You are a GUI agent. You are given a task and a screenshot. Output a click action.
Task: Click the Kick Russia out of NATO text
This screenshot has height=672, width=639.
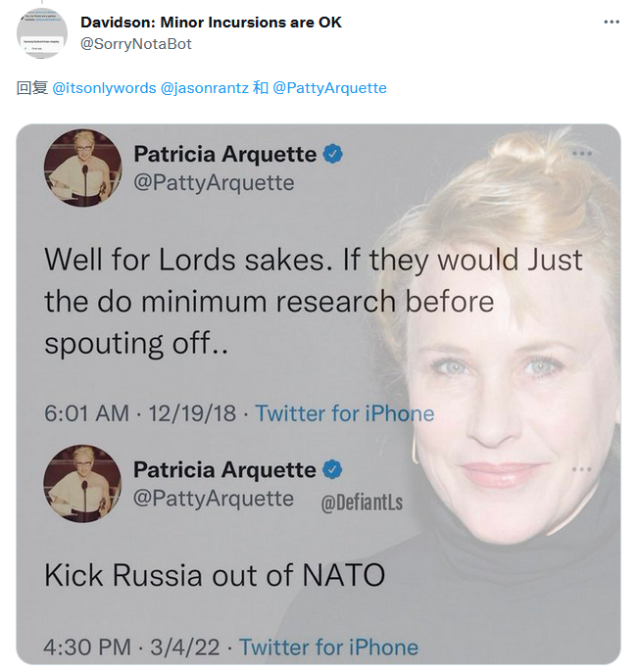[x=215, y=574]
